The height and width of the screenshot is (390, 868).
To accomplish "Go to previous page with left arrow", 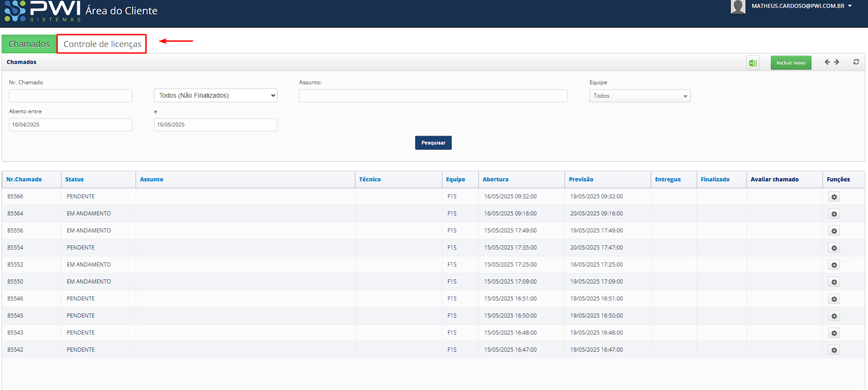I will point(827,62).
